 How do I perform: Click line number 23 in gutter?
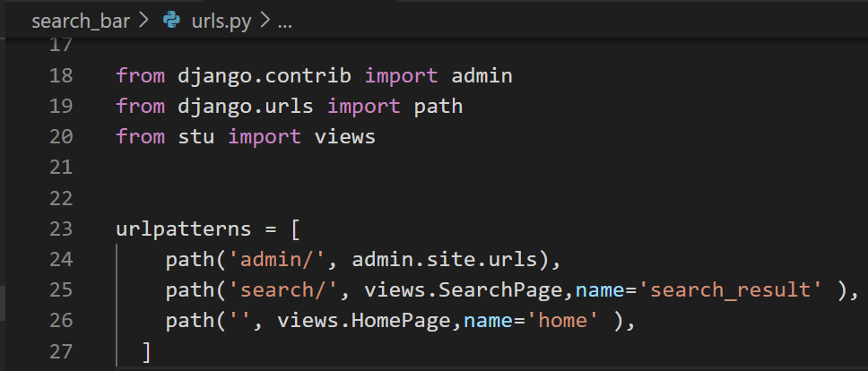(x=61, y=229)
